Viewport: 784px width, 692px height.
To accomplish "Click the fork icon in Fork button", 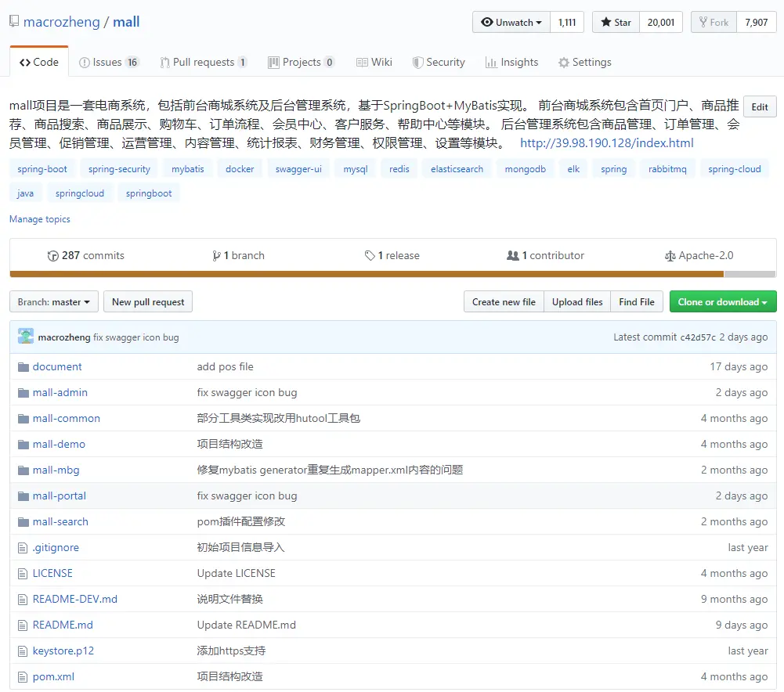I will (703, 22).
